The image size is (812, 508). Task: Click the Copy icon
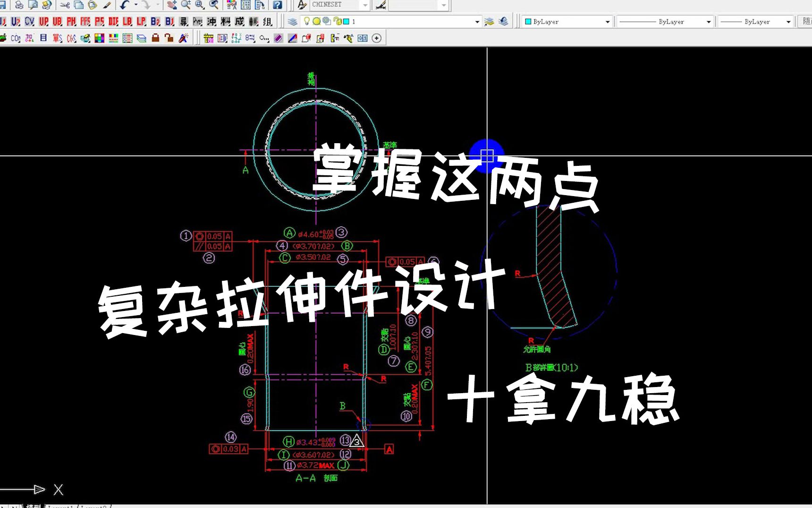point(79,5)
